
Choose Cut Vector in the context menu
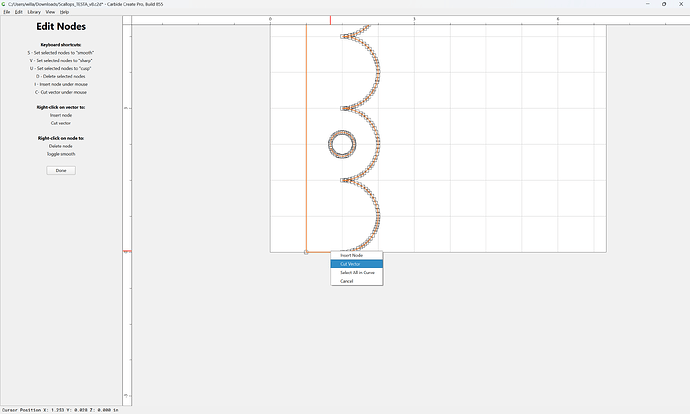pyautogui.click(x=357, y=264)
